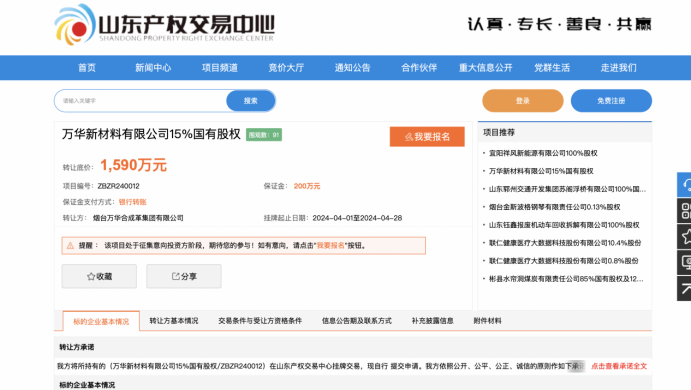This screenshot has width=691, height=390.
Task: Open 联仁健康医疗大数据 0.8%股份 link
Action: (x=564, y=261)
